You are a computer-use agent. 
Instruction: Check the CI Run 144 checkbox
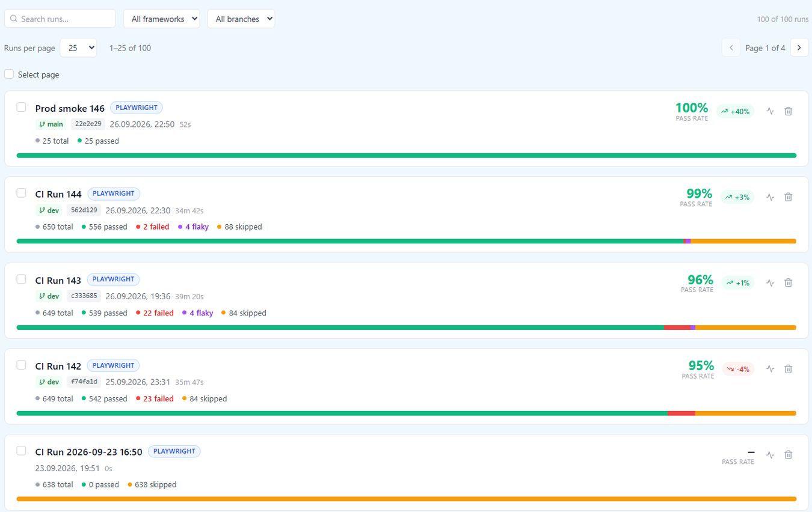pos(21,193)
